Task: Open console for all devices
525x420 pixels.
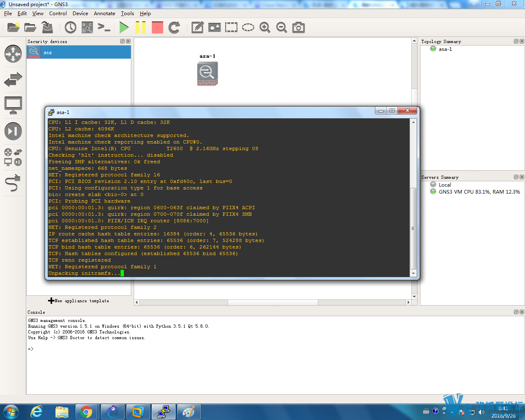Action: (x=104, y=27)
